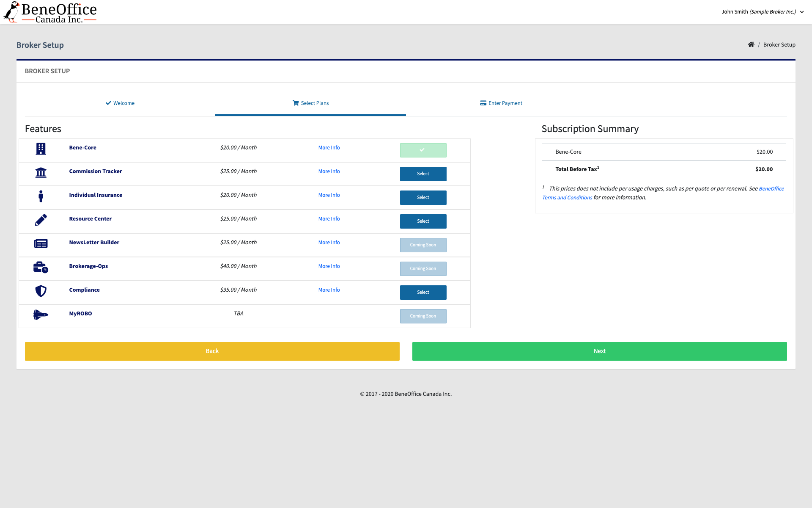Image resolution: width=812 pixels, height=508 pixels.
Task: Click the Bene-Core building icon
Action: click(41, 149)
